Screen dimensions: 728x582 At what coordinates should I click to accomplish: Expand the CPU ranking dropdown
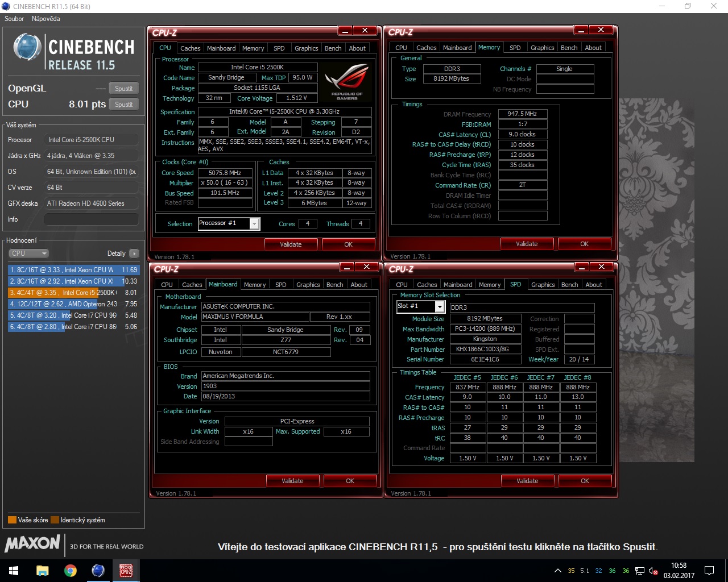28,253
